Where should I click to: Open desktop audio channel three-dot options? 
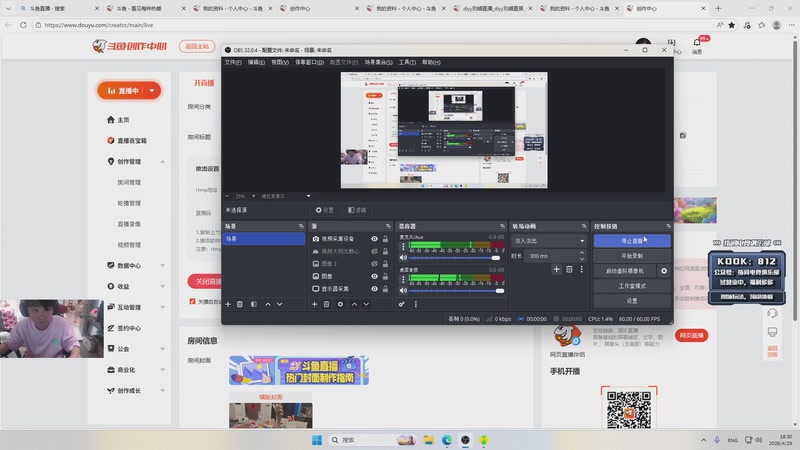click(x=404, y=279)
